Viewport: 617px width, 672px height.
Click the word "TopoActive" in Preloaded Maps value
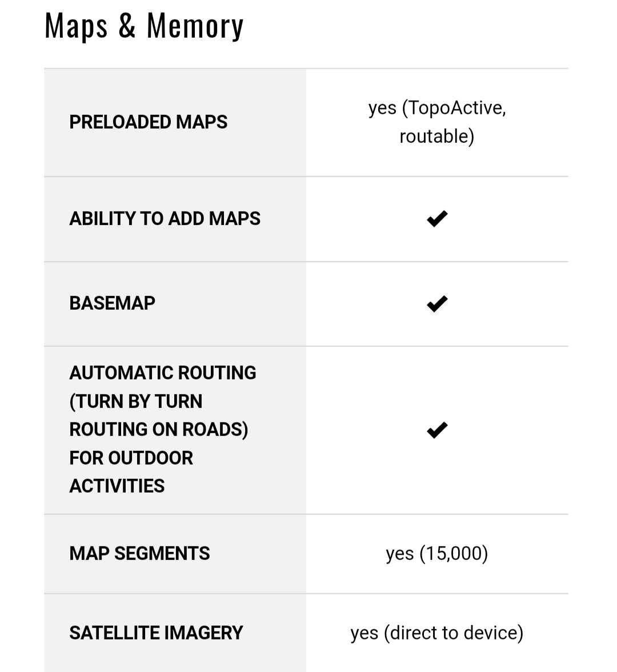[x=454, y=108]
